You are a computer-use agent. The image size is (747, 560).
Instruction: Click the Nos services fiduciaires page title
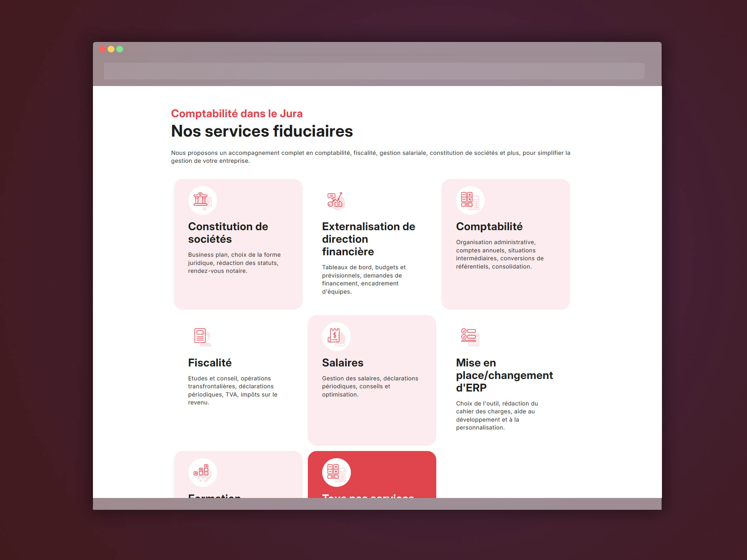(x=262, y=131)
